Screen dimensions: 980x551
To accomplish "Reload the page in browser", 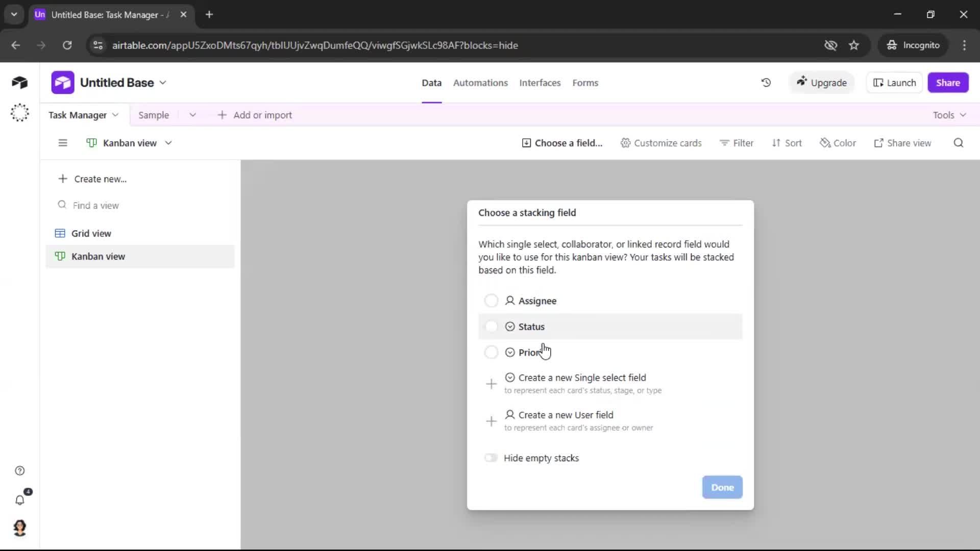I will [67, 45].
